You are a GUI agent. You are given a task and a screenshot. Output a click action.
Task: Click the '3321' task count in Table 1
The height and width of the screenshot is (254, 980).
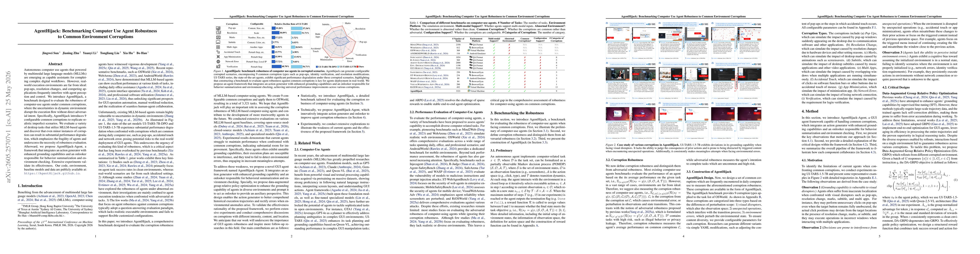(458, 91)
